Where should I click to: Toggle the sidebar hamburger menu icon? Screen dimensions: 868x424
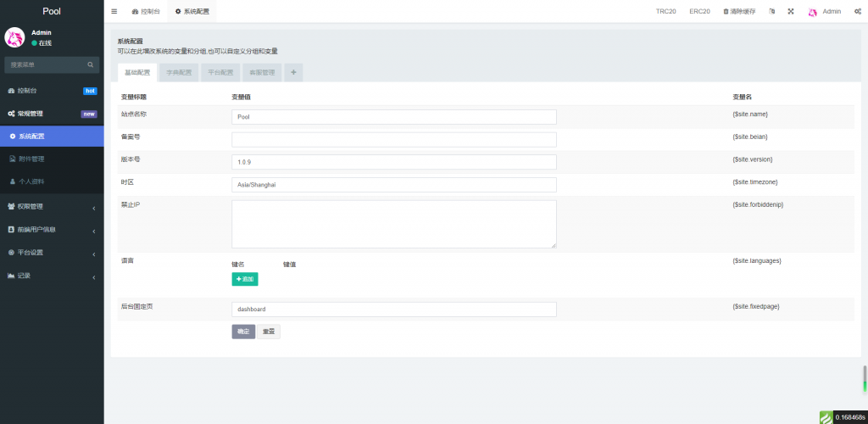114,11
